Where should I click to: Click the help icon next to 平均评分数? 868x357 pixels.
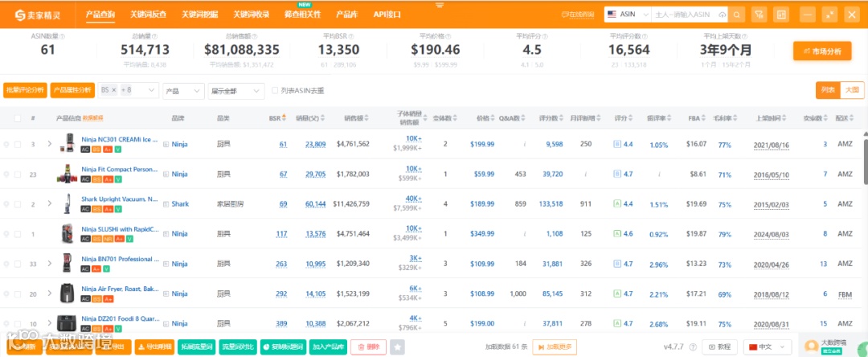click(645, 36)
